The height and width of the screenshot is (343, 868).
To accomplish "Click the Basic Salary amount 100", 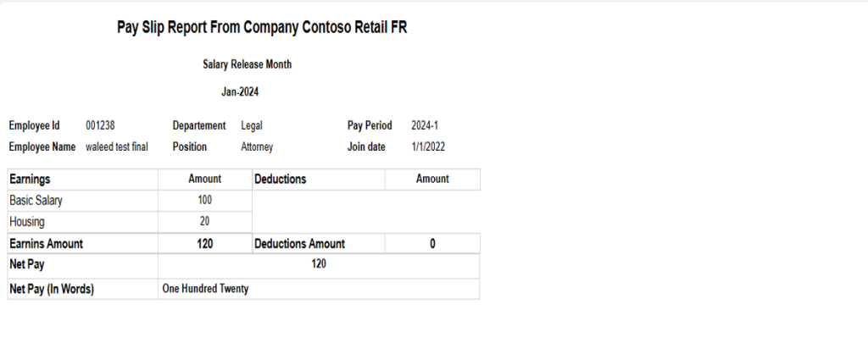I will 204,201.
